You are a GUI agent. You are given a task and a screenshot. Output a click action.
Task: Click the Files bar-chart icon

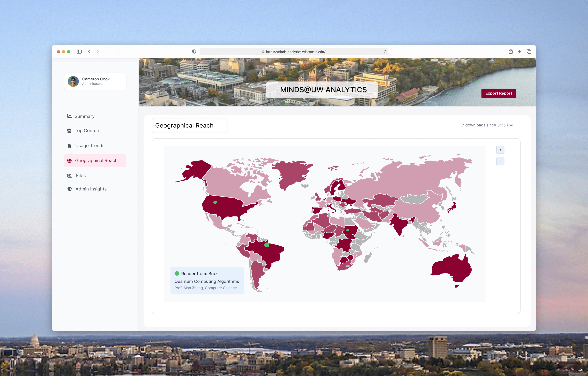[69, 176]
